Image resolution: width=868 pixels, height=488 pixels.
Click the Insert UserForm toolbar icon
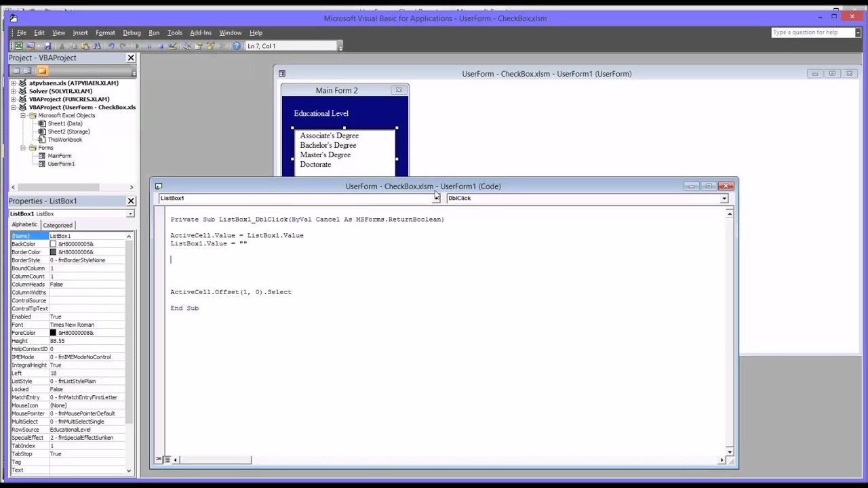pyautogui.click(x=31, y=46)
